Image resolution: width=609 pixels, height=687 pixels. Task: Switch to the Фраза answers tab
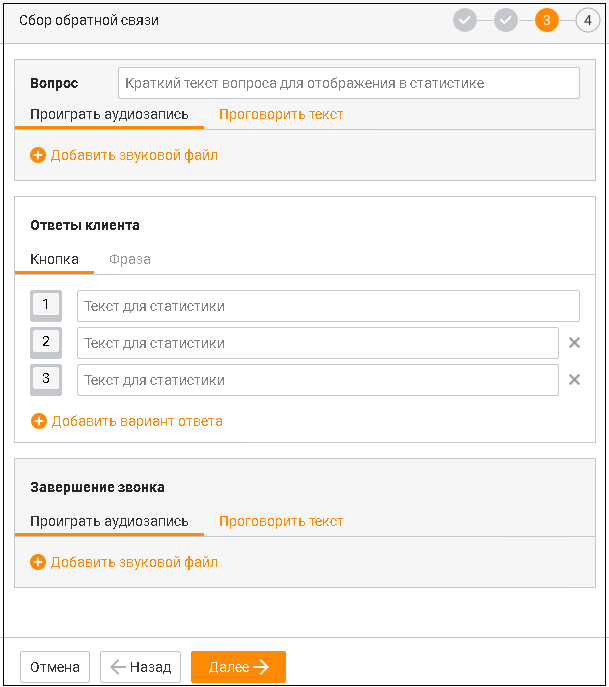point(130,259)
